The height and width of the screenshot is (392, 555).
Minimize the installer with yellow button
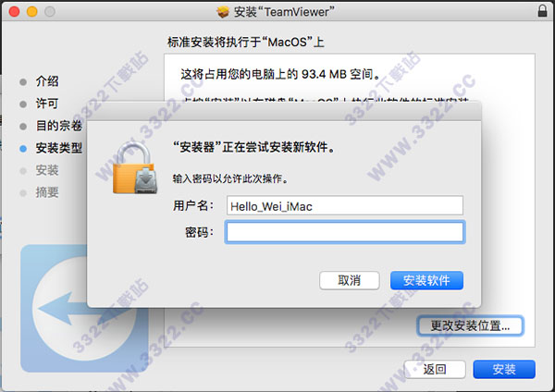click(31, 12)
